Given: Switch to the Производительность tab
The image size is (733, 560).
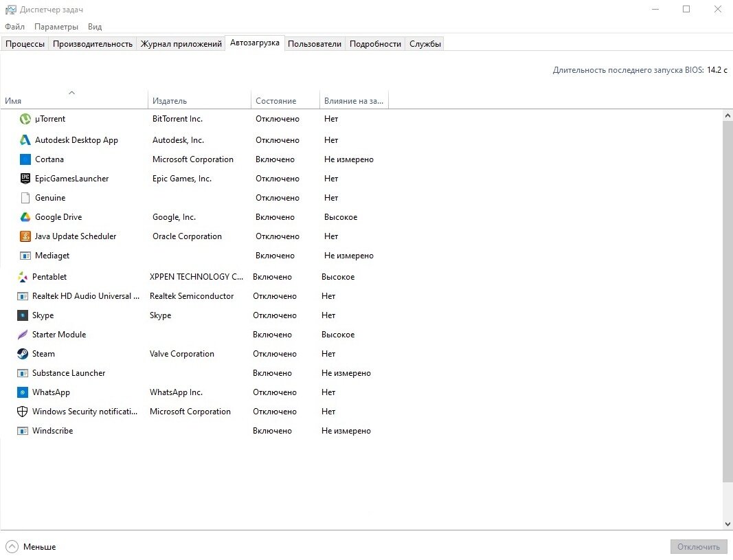Looking at the screenshot, I should (x=93, y=44).
